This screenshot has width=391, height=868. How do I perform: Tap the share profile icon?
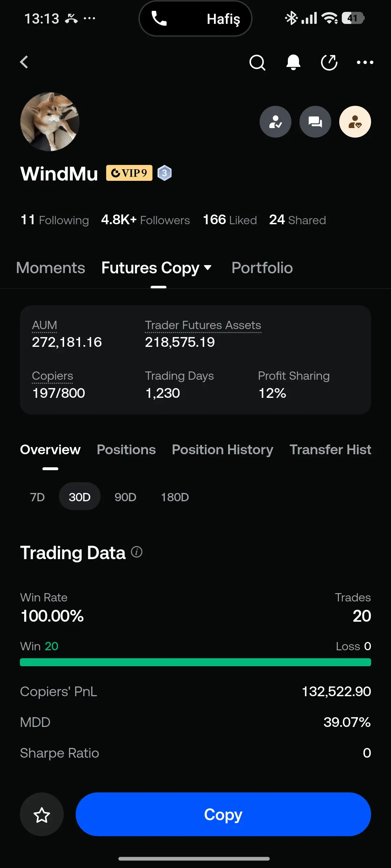329,63
